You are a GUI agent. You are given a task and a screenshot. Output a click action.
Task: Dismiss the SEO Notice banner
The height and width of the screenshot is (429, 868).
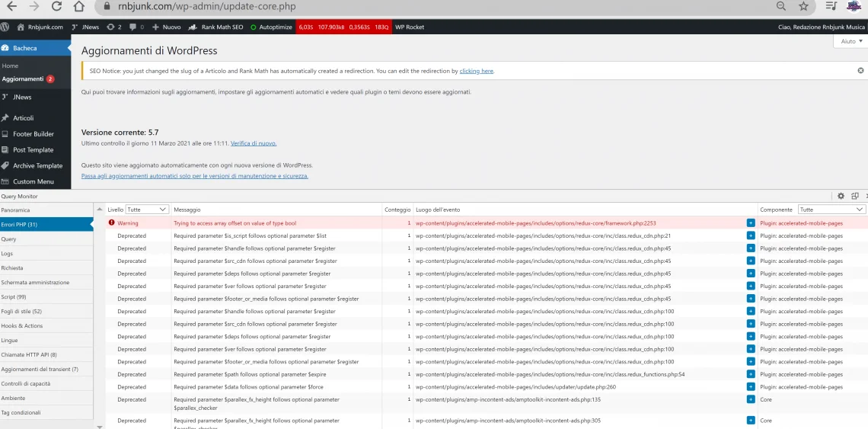tap(860, 71)
